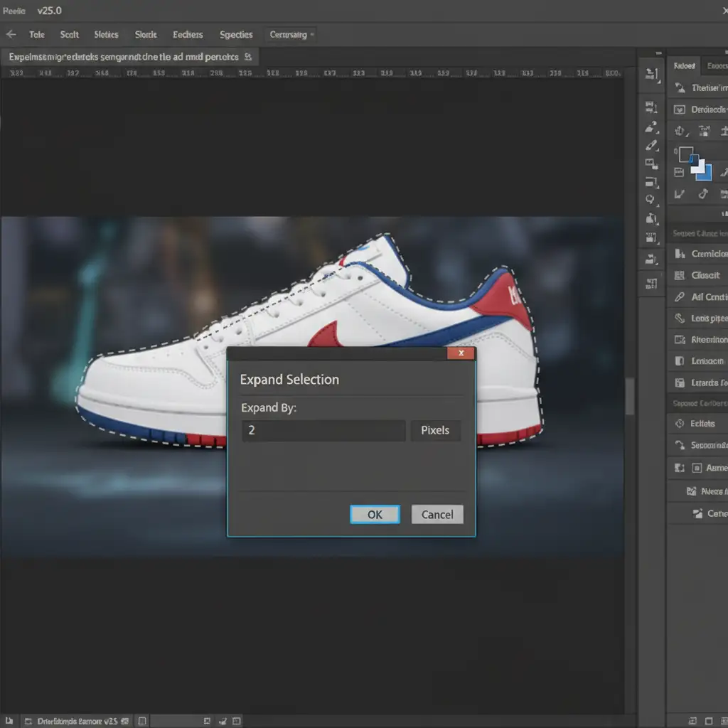Click the Leds pitee panel item icon

[x=678, y=318]
